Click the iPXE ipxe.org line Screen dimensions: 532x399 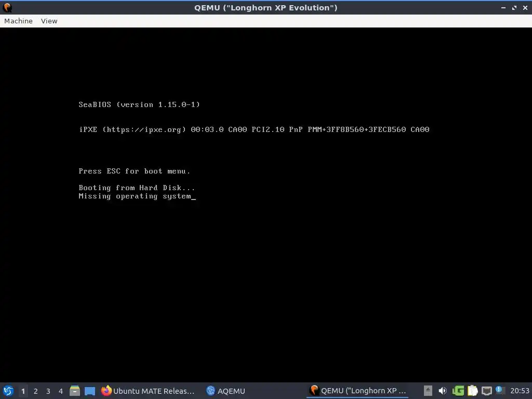pyautogui.click(x=254, y=129)
